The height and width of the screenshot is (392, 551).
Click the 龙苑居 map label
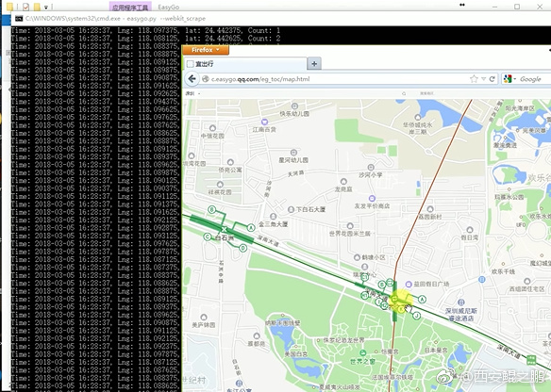(x=343, y=189)
